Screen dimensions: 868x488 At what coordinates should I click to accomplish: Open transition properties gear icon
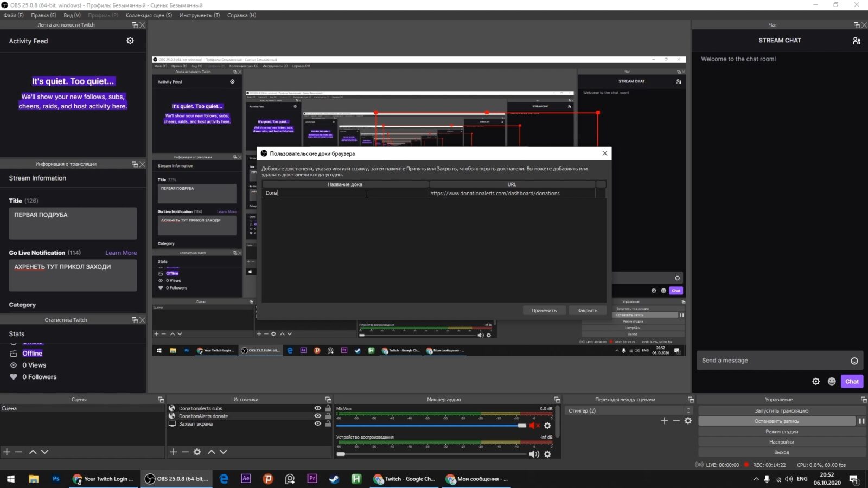688,421
